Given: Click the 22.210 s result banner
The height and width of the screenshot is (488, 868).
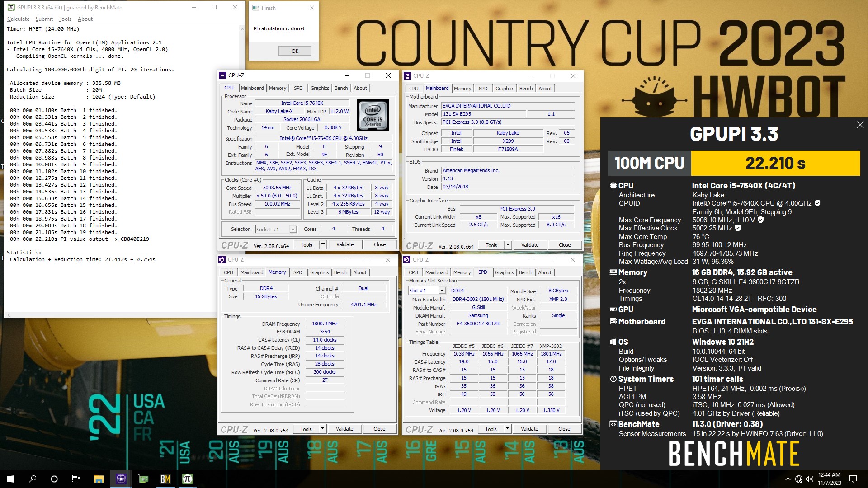Looking at the screenshot, I should tap(775, 163).
